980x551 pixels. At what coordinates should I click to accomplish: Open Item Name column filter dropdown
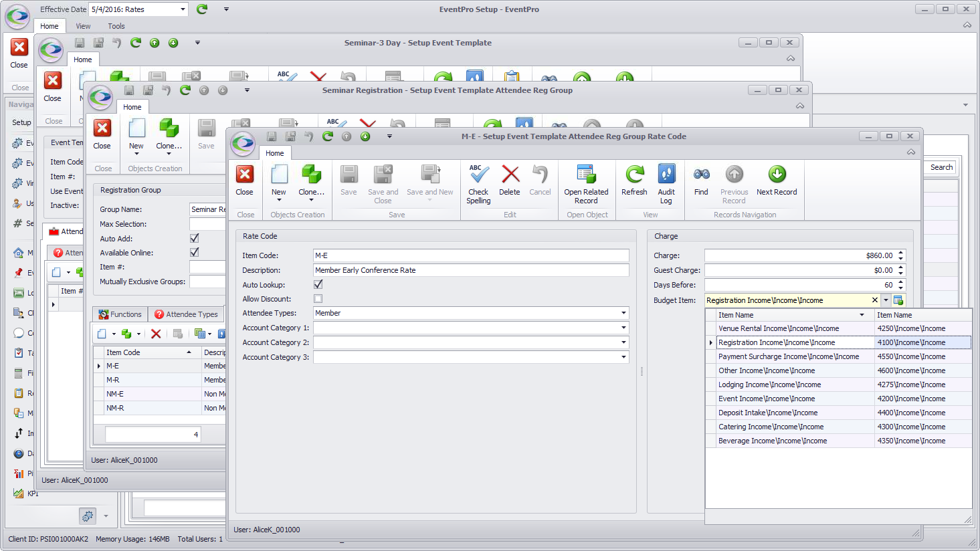click(x=862, y=315)
